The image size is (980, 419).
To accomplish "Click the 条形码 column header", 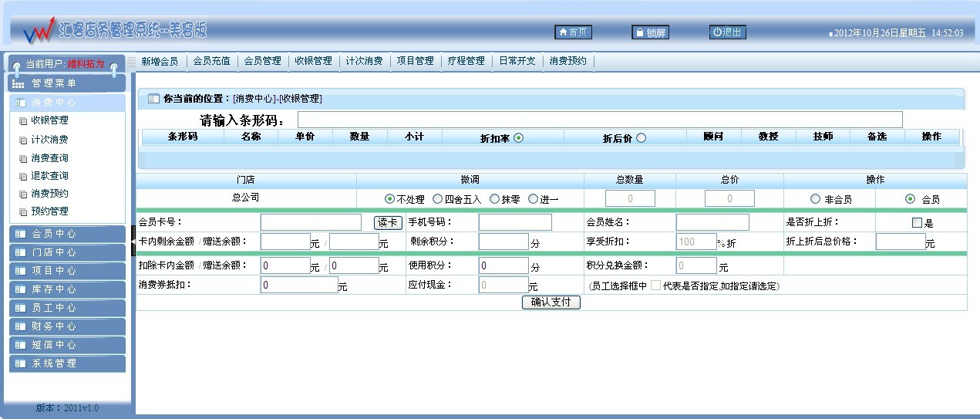I will tap(183, 137).
